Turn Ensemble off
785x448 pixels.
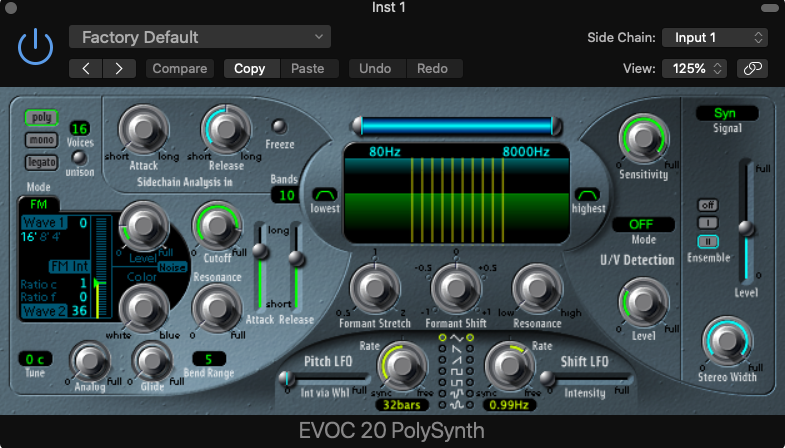708,205
